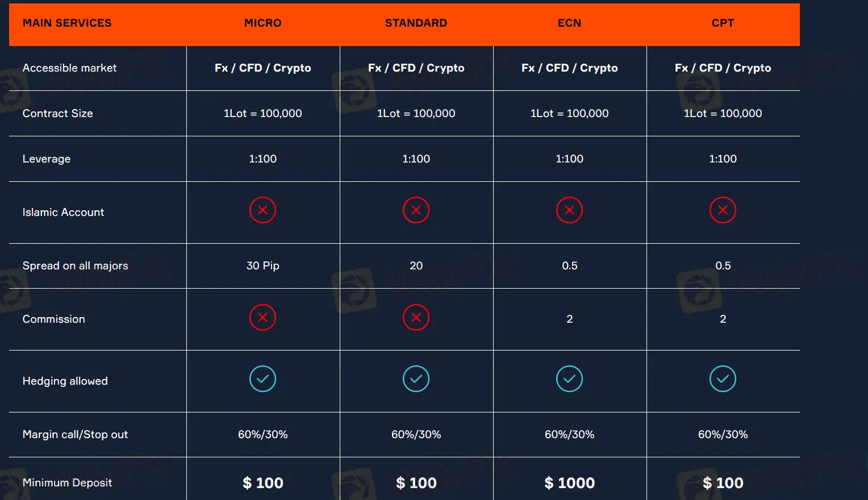Select the CPT column header
Image resolution: width=868 pixels, height=500 pixels.
(723, 23)
